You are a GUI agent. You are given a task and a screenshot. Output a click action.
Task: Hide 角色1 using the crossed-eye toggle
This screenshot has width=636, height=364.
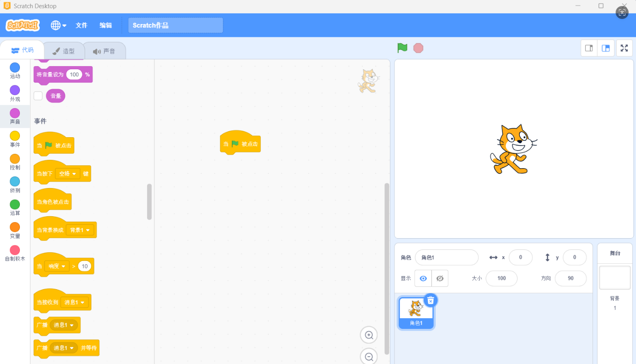point(439,278)
